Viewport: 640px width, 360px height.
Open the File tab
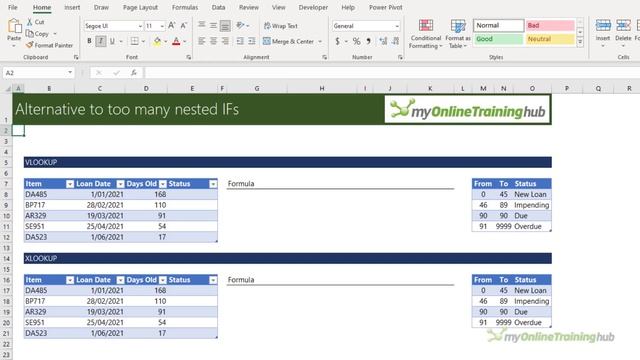[13, 7]
